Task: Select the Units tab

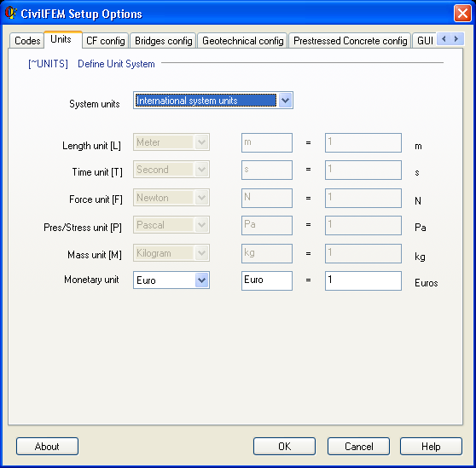Action: tap(62, 39)
